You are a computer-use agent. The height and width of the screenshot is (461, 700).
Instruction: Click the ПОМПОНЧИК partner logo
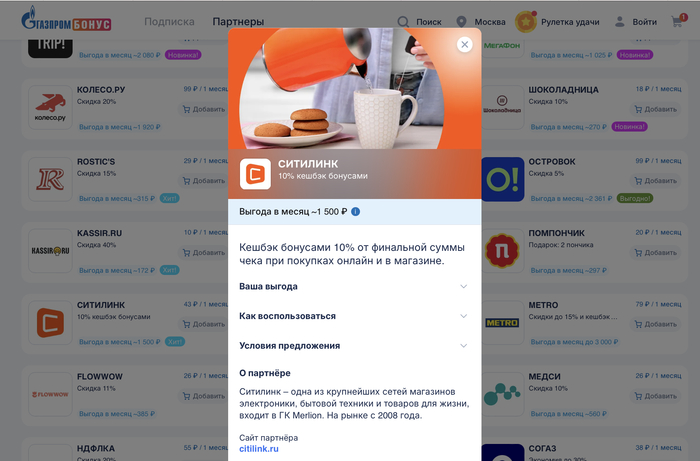pos(502,251)
